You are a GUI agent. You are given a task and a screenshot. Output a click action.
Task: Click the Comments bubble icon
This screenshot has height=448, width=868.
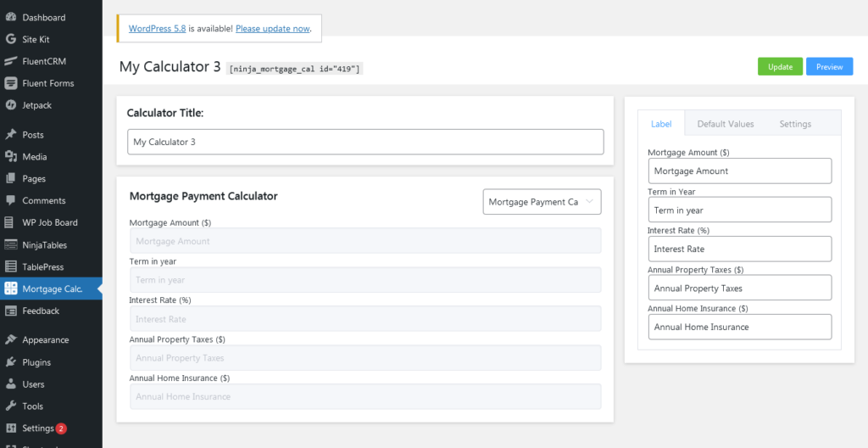click(10, 201)
